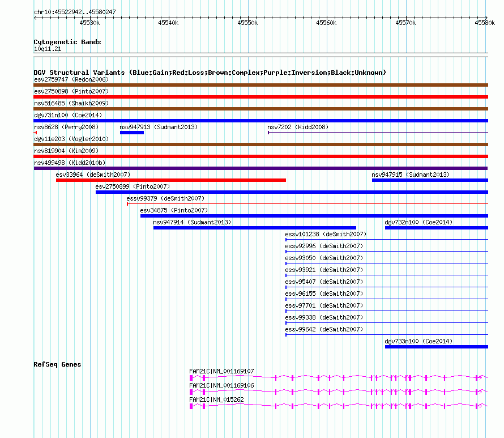The image size is (504, 438).
Task: Click the esv2750899 (Pinto2007) gain bar
Action: 292,192
